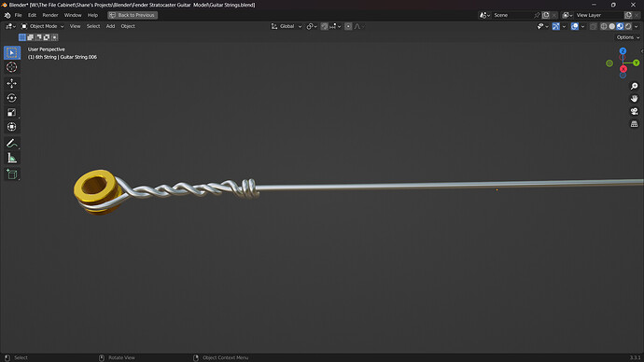Open the Edit menu
Image resolution: width=644 pixels, height=362 pixels.
32,15
